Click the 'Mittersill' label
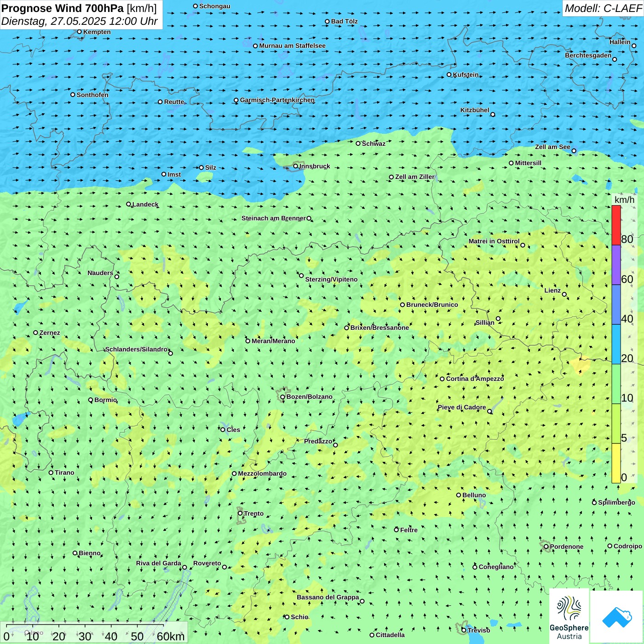Viewport: 644px width, 644px height. (x=528, y=163)
